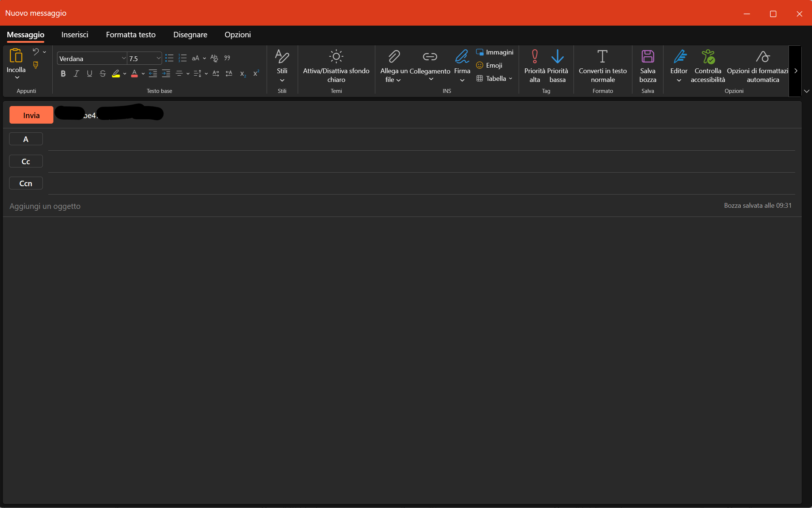Viewport: 812px width, 508px height.
Task: Toggle light background sun icon
Action: click(336, 56)
